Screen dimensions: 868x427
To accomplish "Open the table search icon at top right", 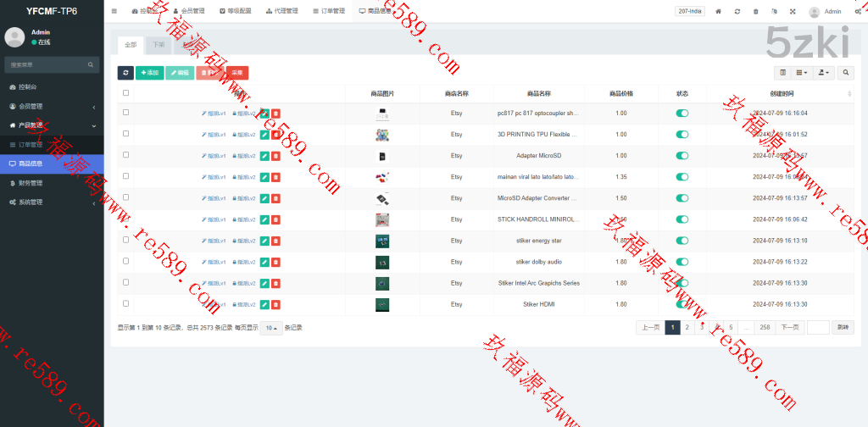I will click(846, 73).
